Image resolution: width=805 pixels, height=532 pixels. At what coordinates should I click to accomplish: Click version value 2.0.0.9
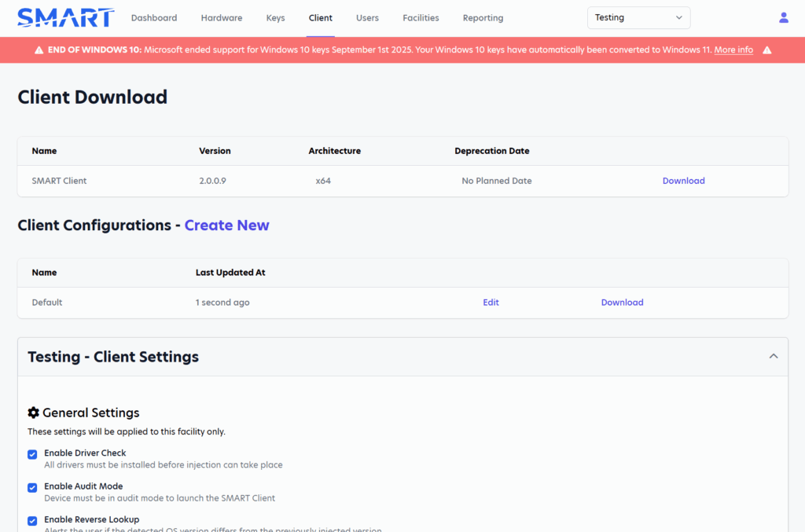point(212,181)
